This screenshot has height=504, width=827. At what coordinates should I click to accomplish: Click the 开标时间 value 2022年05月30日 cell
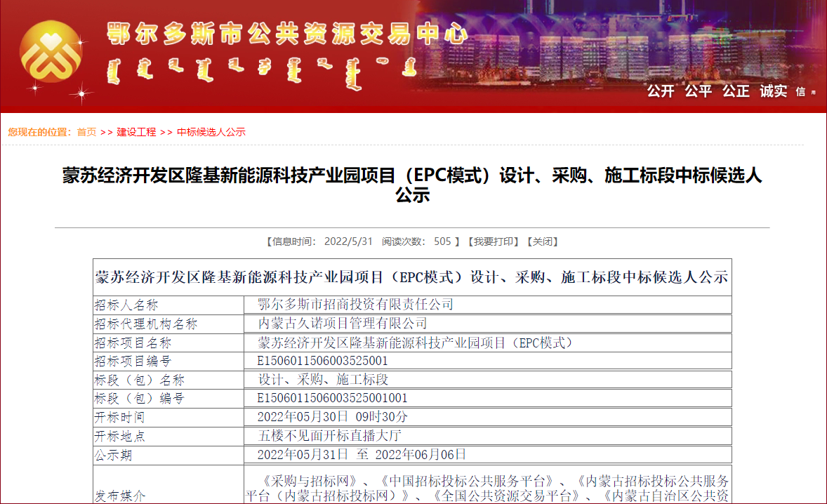(332, 417)
